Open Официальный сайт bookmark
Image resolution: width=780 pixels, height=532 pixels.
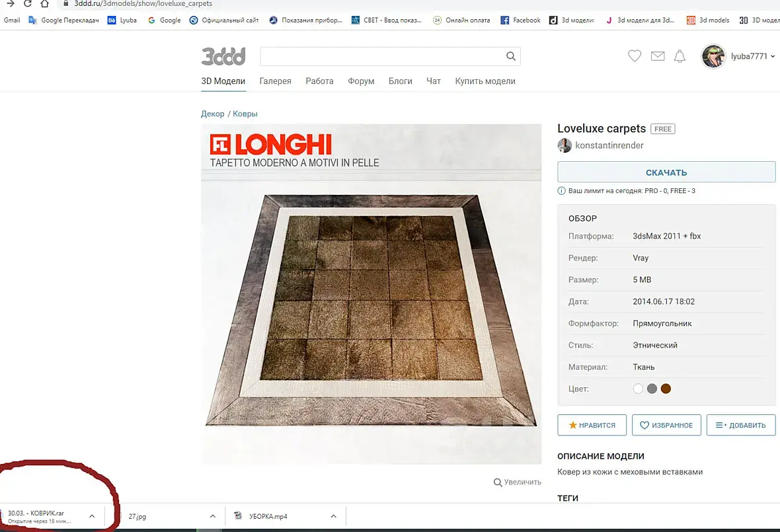224,20
